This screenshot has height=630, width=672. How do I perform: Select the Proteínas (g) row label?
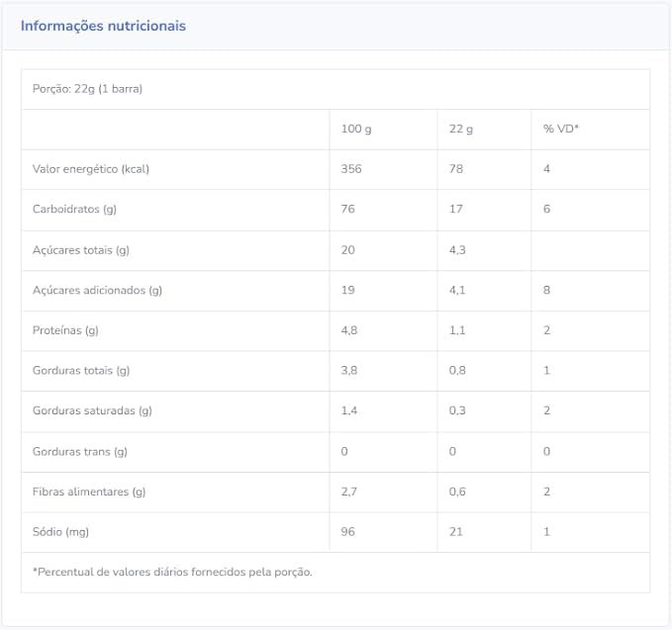(65, 330)
